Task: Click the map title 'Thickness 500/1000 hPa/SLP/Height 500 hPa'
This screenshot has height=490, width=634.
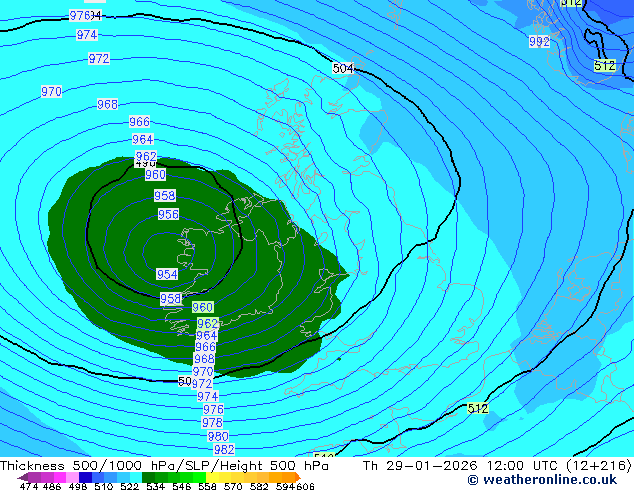Action: 164,466
